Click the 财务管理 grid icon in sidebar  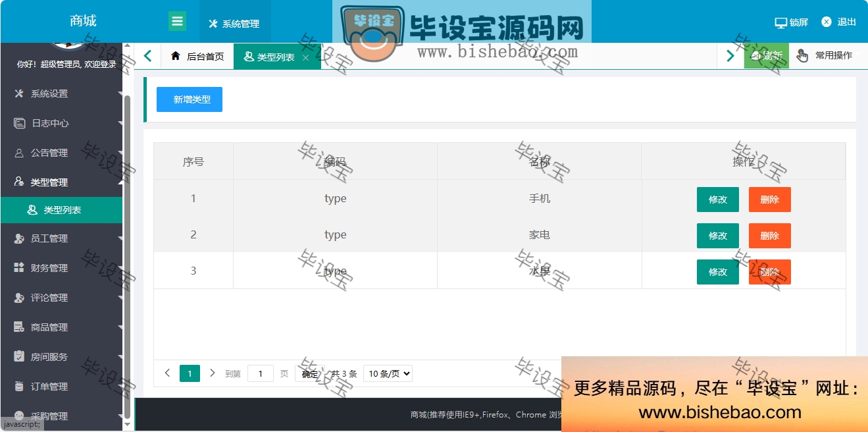(19, 268)
